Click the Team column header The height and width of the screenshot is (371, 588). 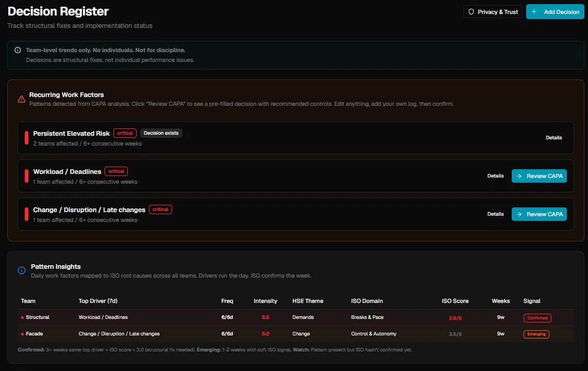28,301
